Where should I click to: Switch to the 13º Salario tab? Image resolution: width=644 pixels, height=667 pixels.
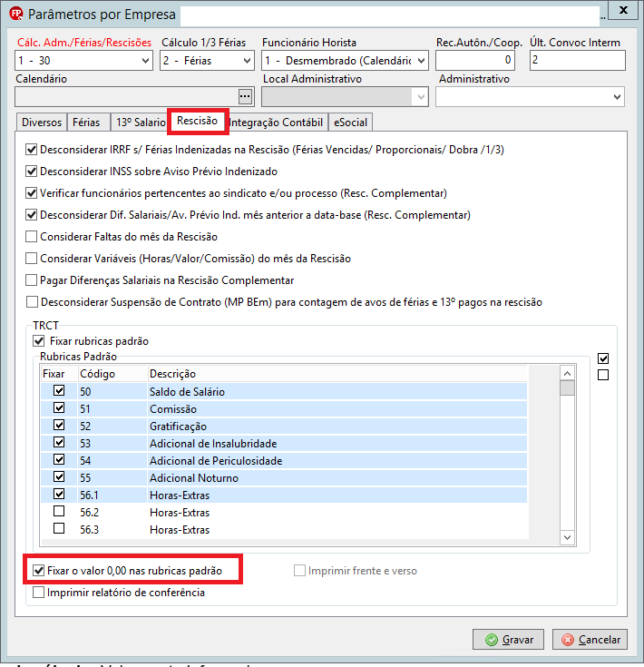(x=141, y=123)
